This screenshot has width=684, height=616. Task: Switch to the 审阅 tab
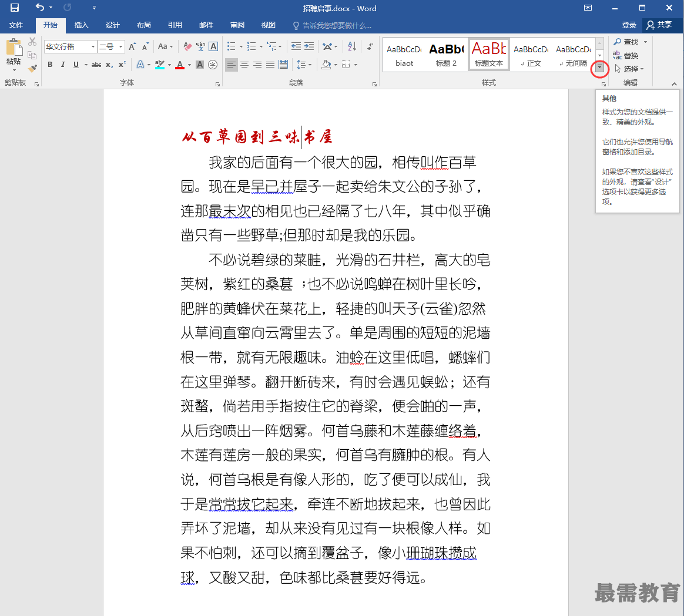237,25
